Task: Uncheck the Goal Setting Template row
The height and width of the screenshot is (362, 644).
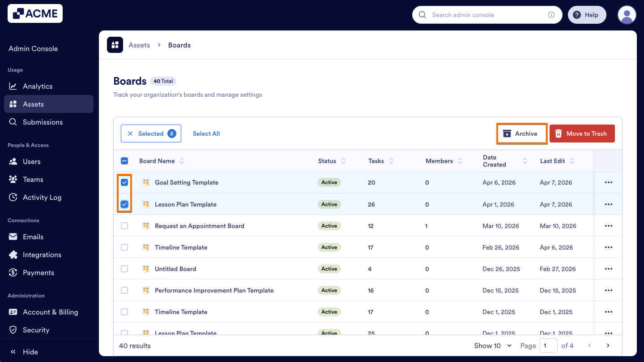Action: click(124, 182)
